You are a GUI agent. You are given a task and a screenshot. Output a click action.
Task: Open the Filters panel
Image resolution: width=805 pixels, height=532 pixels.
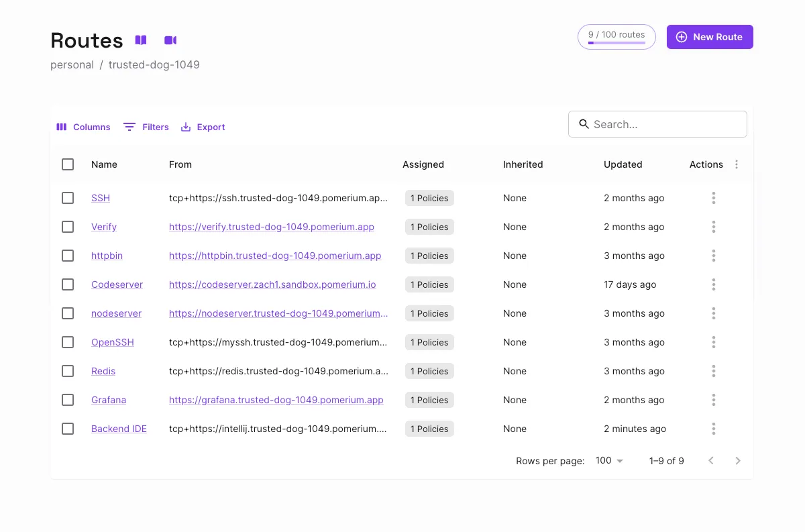146,127
